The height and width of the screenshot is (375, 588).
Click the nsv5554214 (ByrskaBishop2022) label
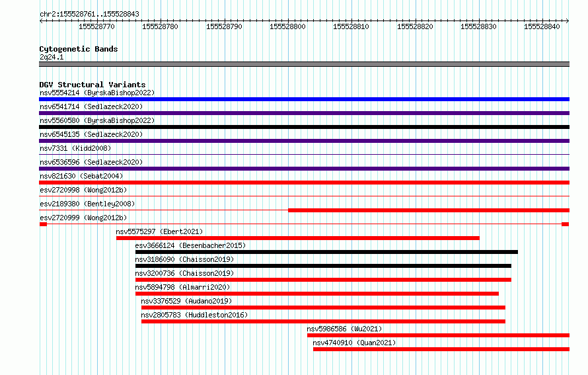[97, 93]
